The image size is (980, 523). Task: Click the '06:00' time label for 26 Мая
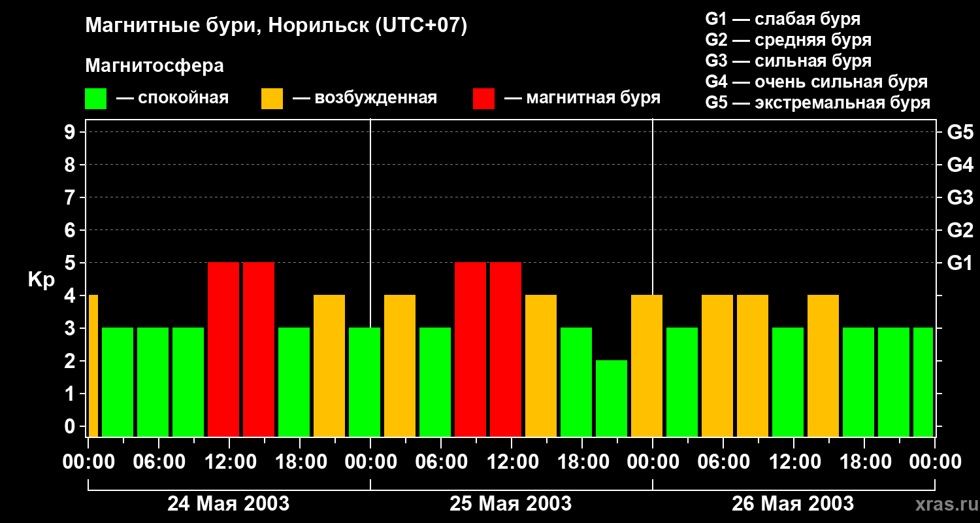pos(723,462)
